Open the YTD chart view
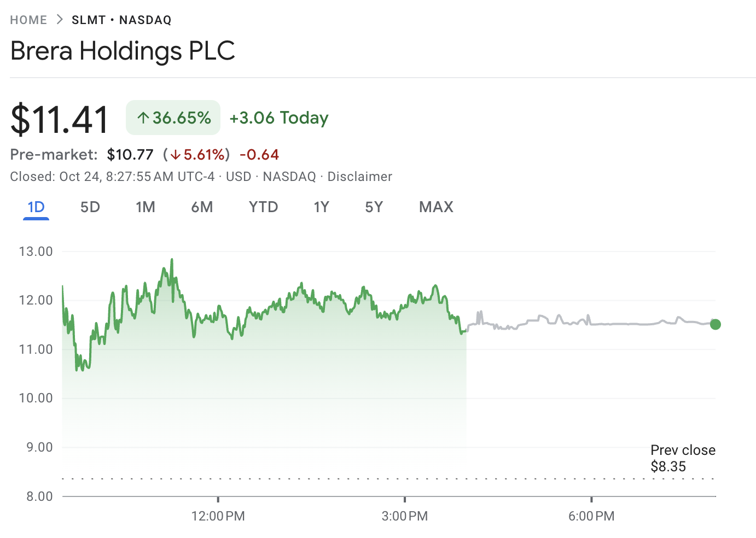Viewport: 756px width, 538px height. click(x=263, y=207)
